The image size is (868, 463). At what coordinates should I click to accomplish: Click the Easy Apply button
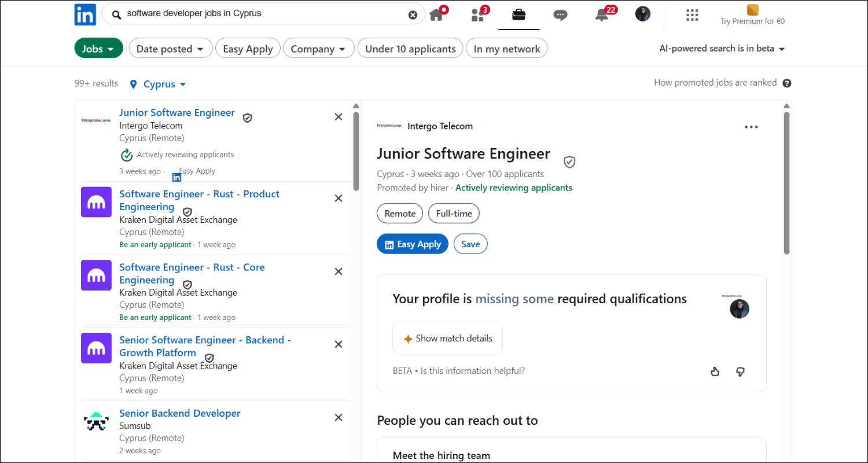(412, 244)
